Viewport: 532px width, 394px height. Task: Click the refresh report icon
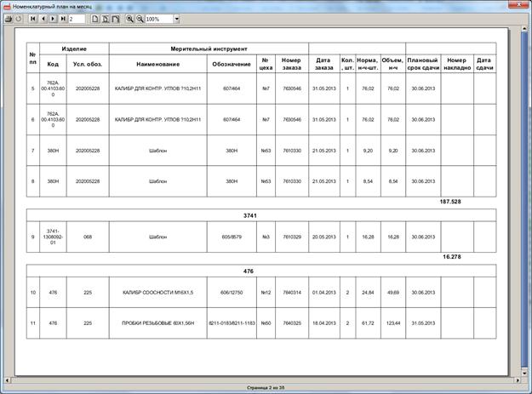(x=19, y=19)
